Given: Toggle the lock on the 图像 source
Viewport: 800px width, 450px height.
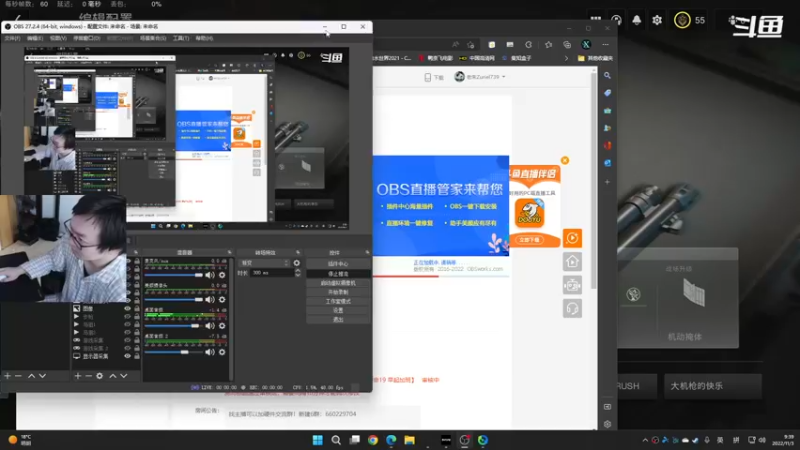Looking at the screenshot, I should [x=137, y=308].
